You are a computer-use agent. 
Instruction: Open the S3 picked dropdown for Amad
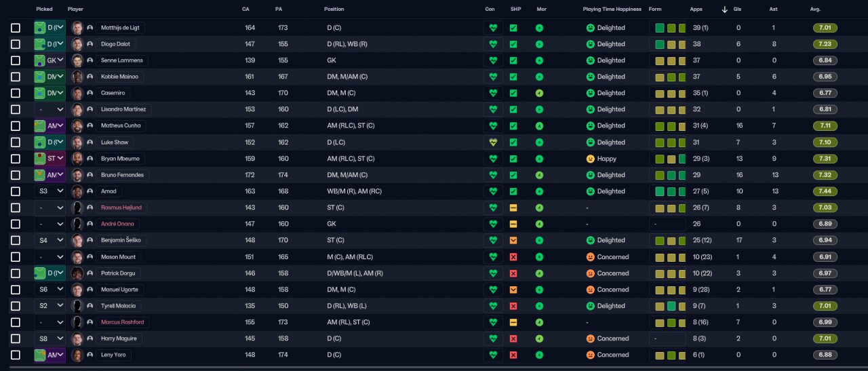pos(50,191)
